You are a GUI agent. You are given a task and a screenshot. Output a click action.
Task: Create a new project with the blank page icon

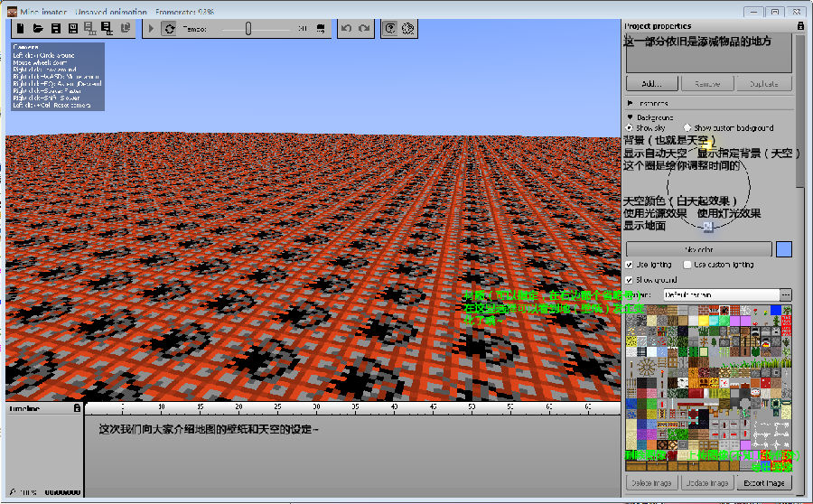(20, 29)
